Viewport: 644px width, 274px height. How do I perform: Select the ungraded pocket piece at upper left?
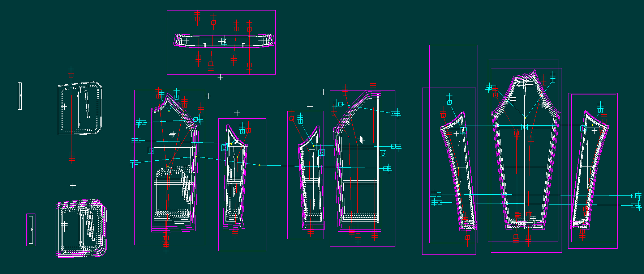point(80,109)
